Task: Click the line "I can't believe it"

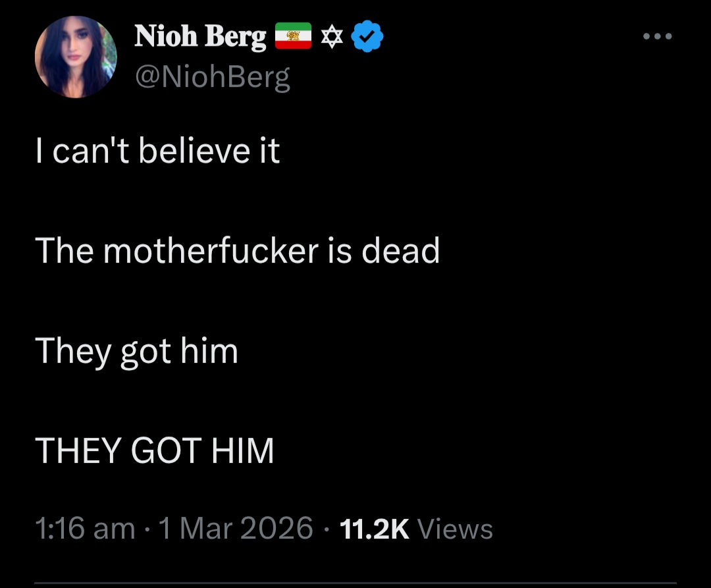Action: 157,151
